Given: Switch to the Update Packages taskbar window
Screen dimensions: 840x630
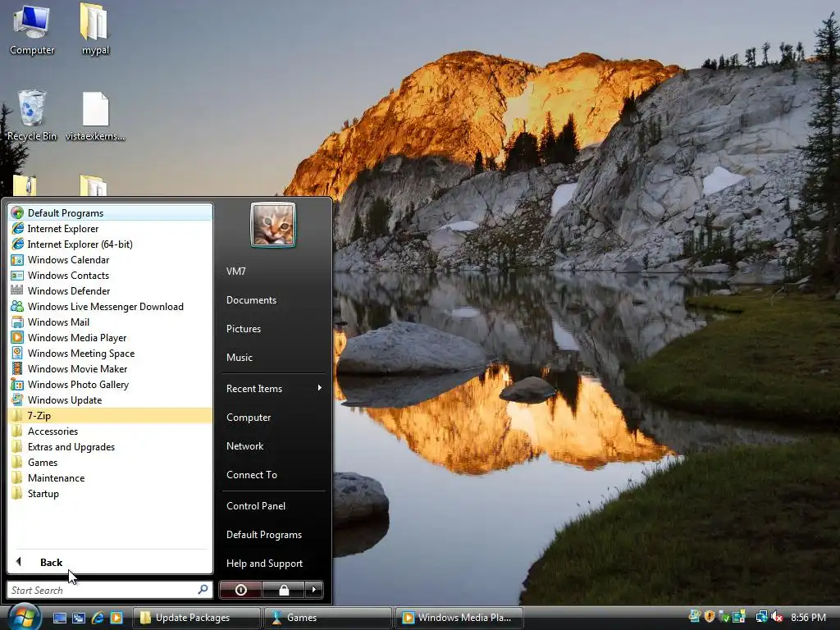Looking at the screenshot, I should 196,618.
